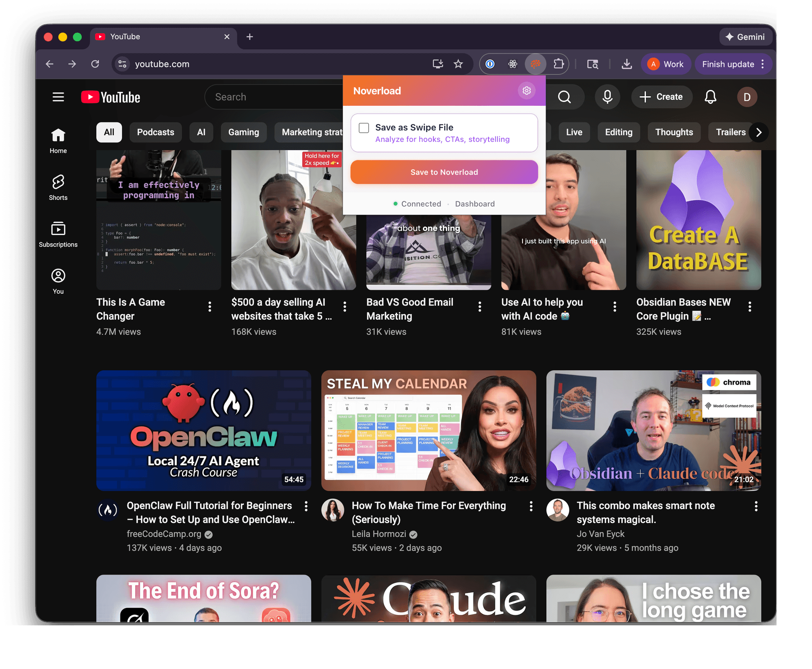Open the Work profile button

pyautogui.click(x=666, y=64)
